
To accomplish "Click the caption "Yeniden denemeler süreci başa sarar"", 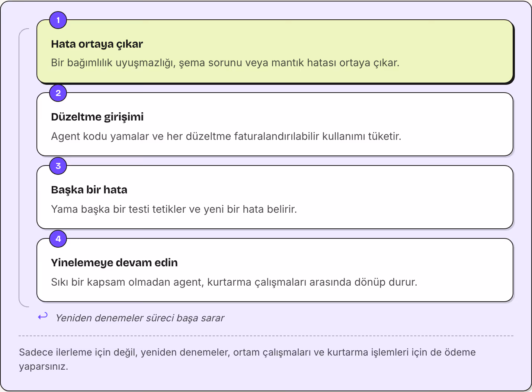I will 140,318.
